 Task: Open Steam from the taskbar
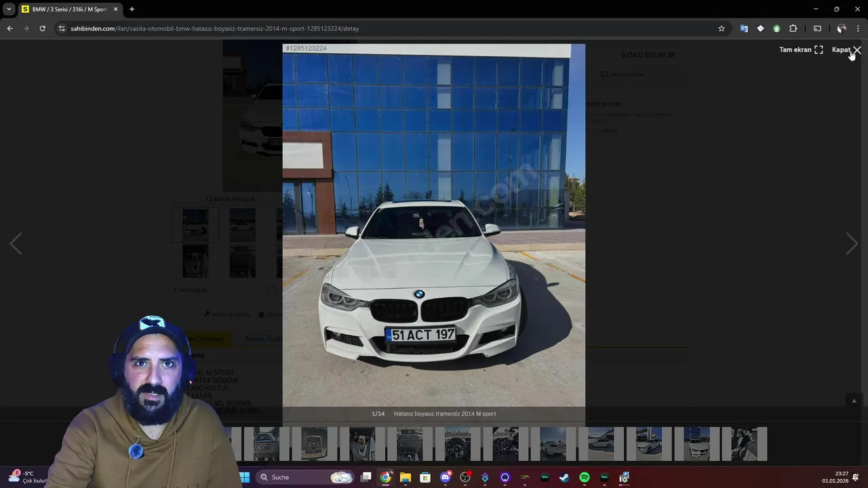click(x=564, y=477)
